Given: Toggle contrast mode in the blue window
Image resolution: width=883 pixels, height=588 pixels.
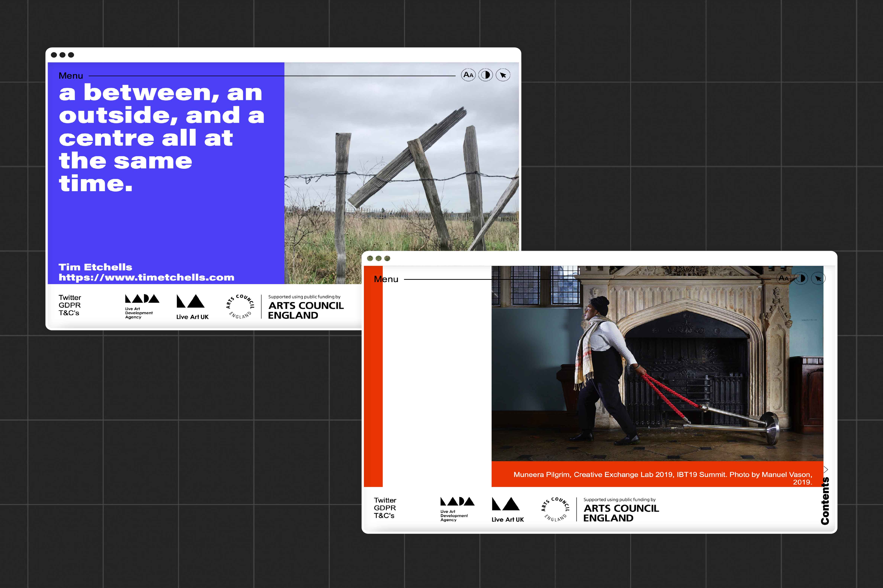Looking at the screenshot, I should tap(485, 75).
